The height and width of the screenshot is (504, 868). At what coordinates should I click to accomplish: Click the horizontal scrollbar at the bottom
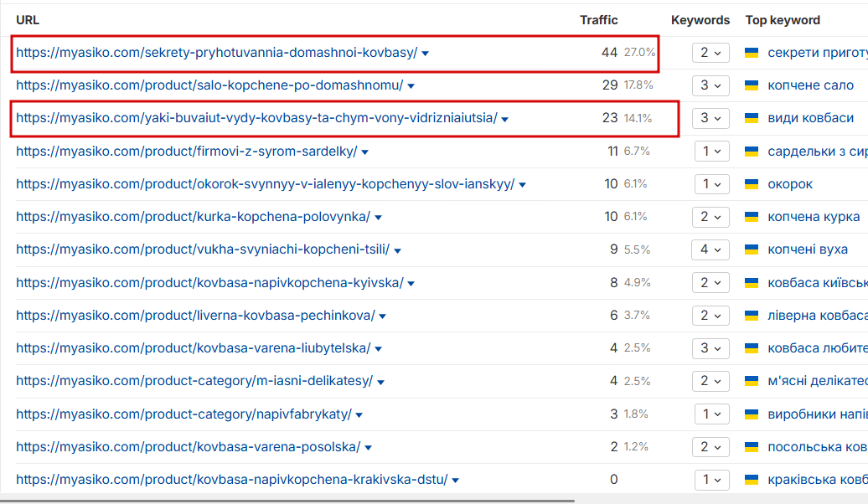click(x=287, y=501)
